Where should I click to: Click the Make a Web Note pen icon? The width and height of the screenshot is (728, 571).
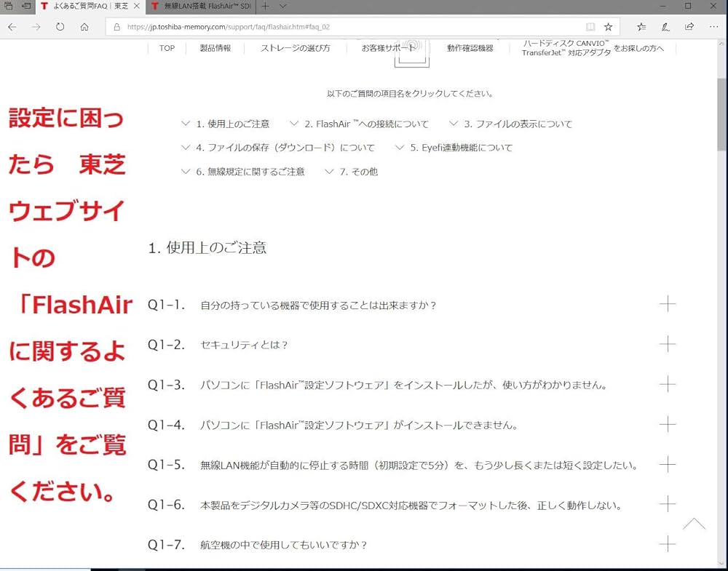665,27
